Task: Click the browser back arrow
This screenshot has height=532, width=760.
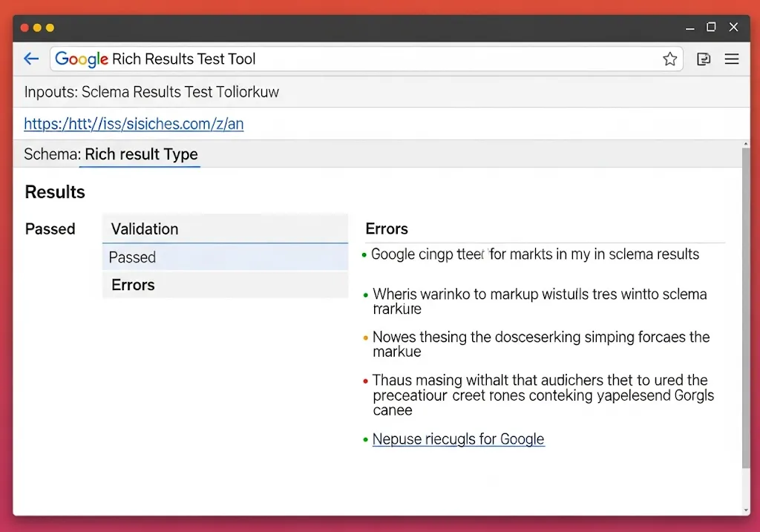Action: point(31,59)
